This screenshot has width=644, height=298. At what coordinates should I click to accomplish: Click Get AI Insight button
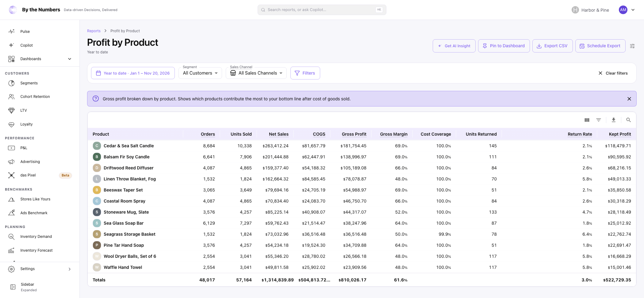[454, 46]
